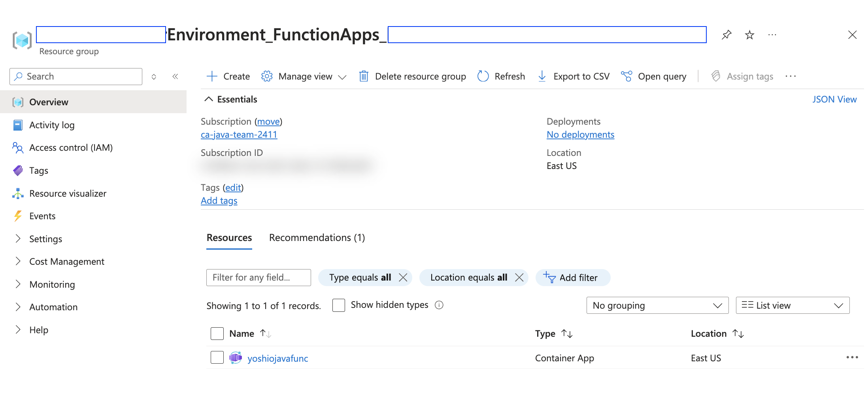The height and width of the screenshot is (406, 868).
Task: Open the JSON View link
Action: click(834, 99)
